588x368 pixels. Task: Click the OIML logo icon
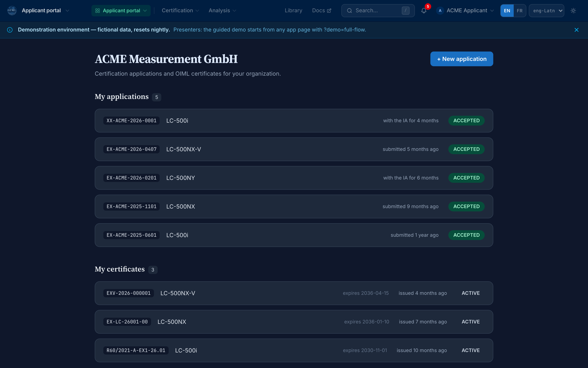pos(12,10)
